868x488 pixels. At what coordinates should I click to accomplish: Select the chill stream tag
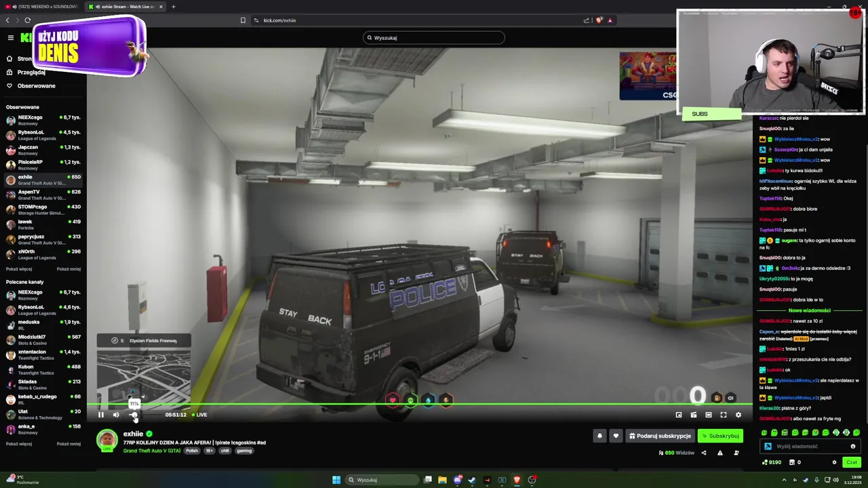point(225,451)
